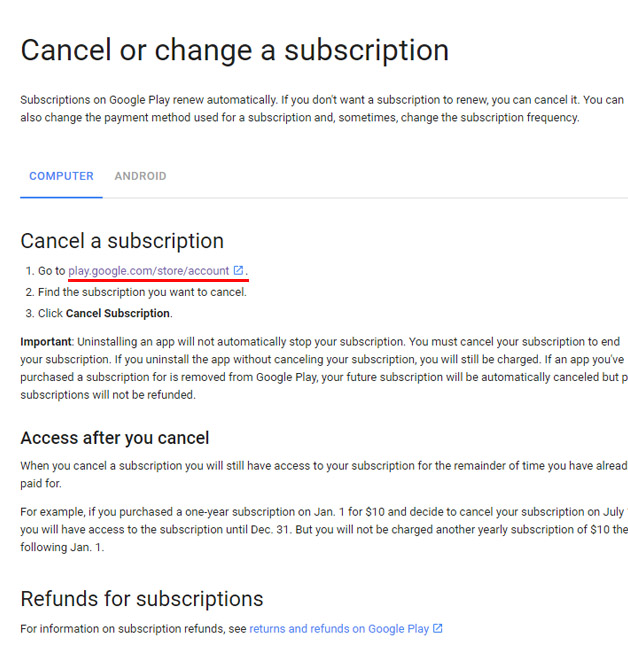Viewport: 628px width, 660px height.
Task: Click the red underline beneath the account link
Action: (x=158, y=279)
